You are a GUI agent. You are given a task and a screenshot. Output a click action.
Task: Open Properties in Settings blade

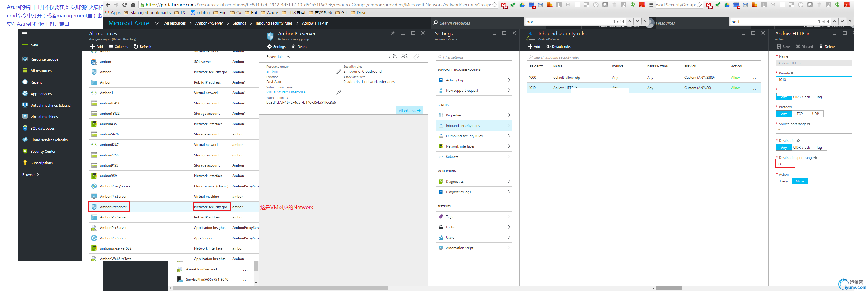473,115
